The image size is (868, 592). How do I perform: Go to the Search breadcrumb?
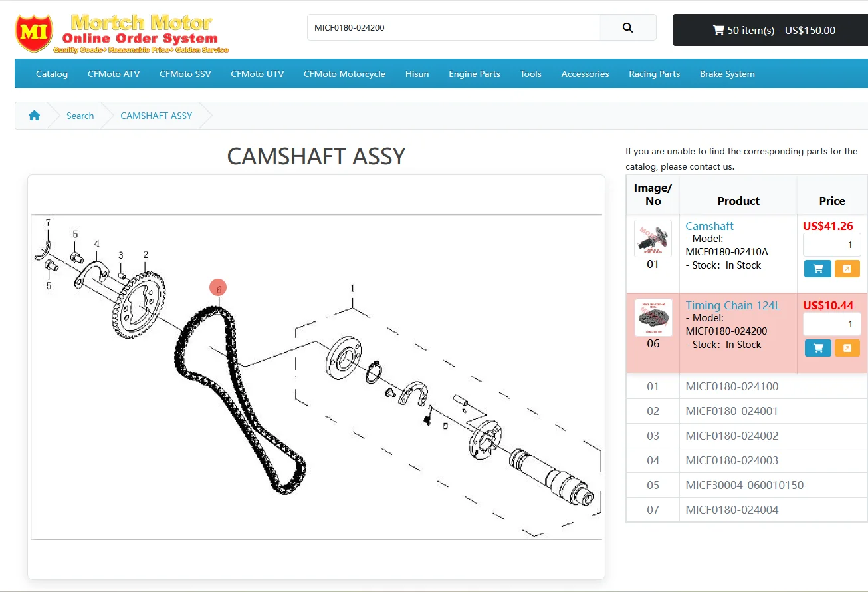pyautogui.click(x=80, y=116)
